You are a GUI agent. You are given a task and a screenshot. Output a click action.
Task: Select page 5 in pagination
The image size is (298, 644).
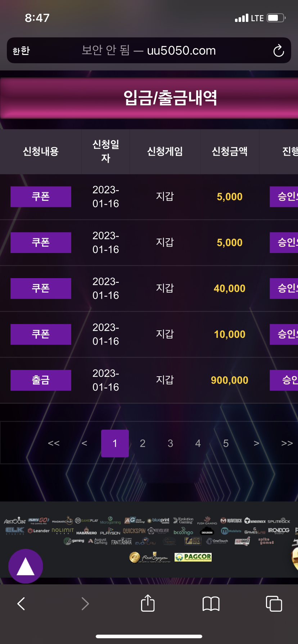[x=226, y=443]
